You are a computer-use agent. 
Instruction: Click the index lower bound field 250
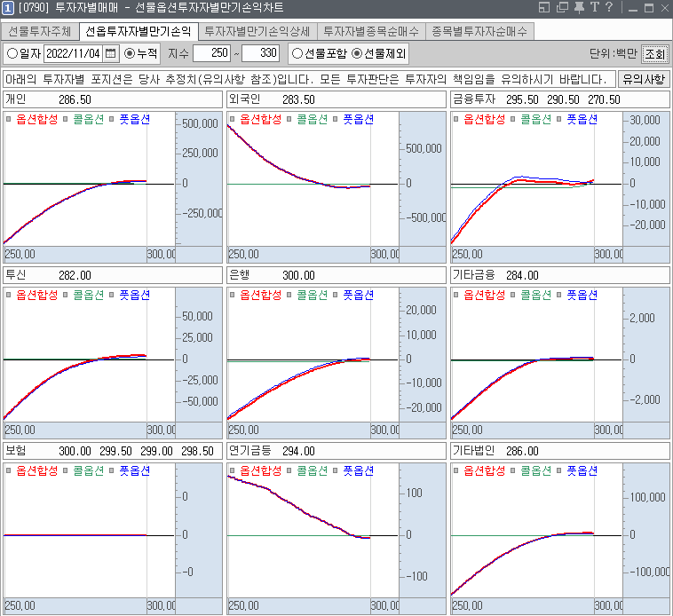pyautogui.click(x=211, y=53)
